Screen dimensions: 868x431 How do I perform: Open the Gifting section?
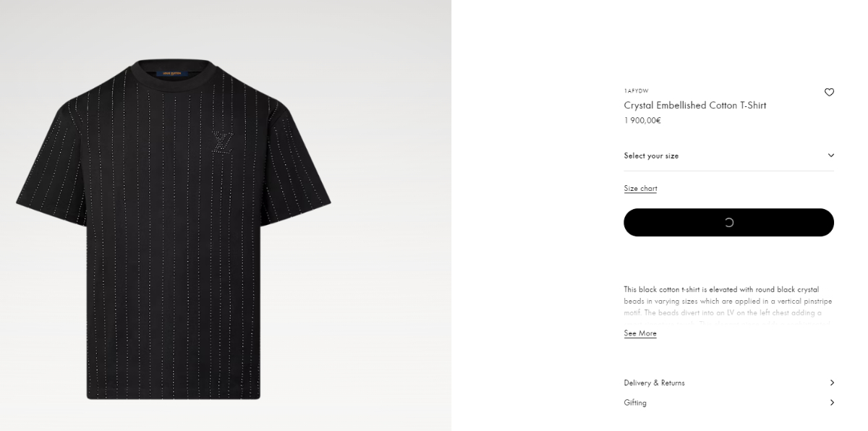click(x=728, y=403)
